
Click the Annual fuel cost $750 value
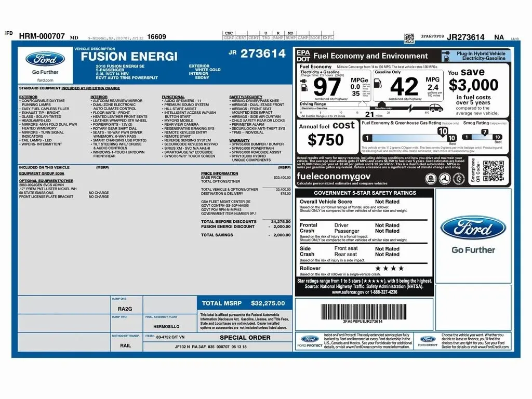pyautogui.click(x=325, y=140)
